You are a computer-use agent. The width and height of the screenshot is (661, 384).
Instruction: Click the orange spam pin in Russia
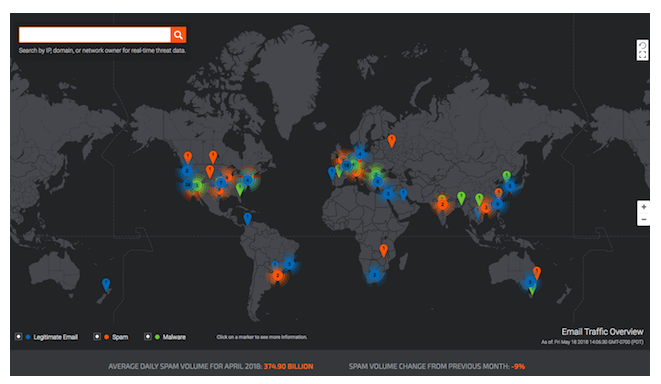[x=392, y=140]
